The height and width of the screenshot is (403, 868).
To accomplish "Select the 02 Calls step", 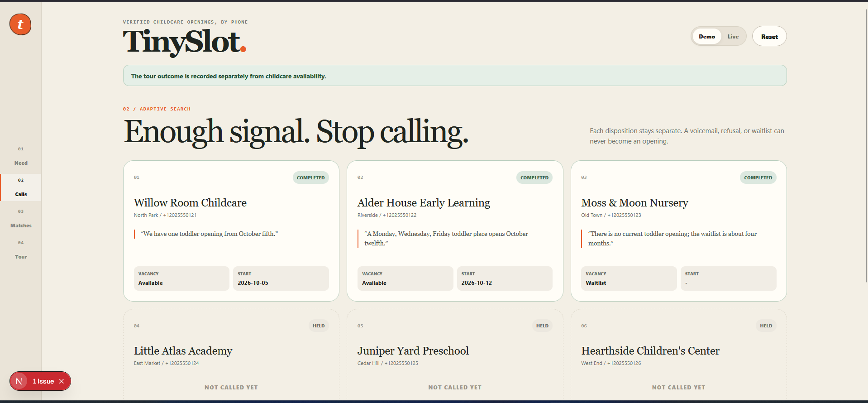I will click(x=21, y=187).
